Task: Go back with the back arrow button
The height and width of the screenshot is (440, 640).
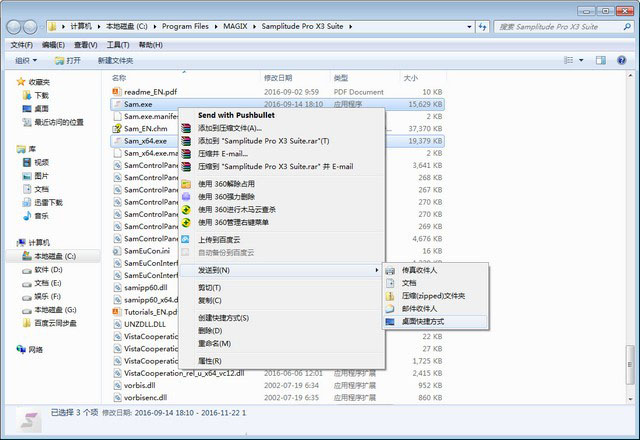Action: [x=14, y=27]
